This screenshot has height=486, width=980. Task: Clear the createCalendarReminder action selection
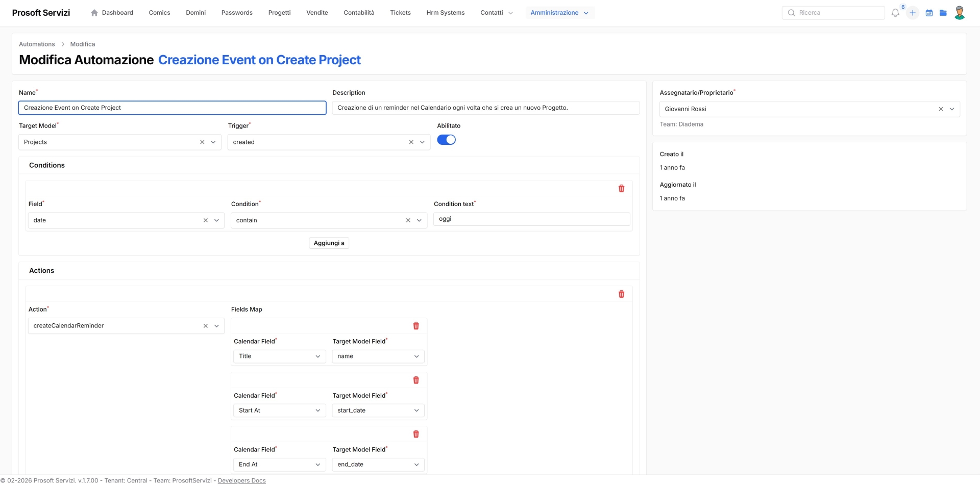pyautogui.click(x=206, y=326)
